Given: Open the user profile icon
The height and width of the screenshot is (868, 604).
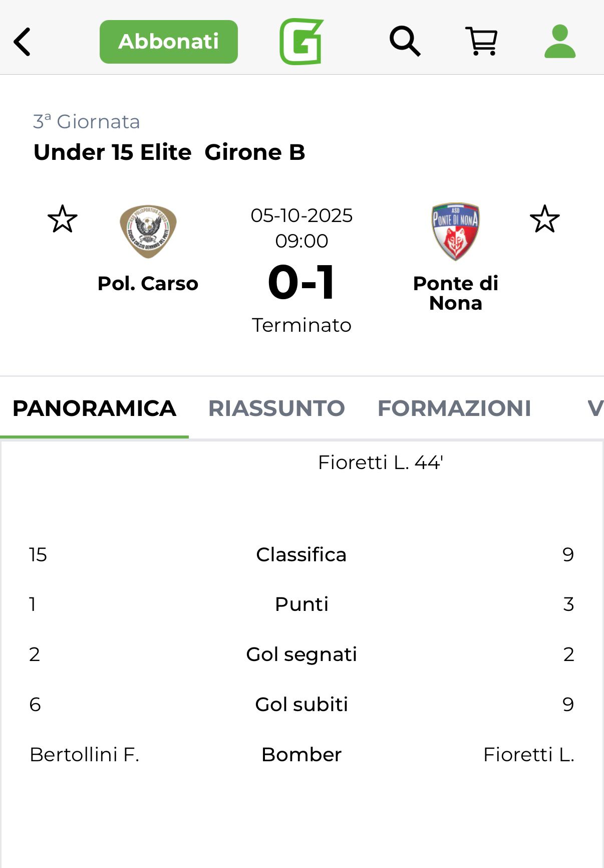Looking at the screenshot, I should tap(559, 42).
